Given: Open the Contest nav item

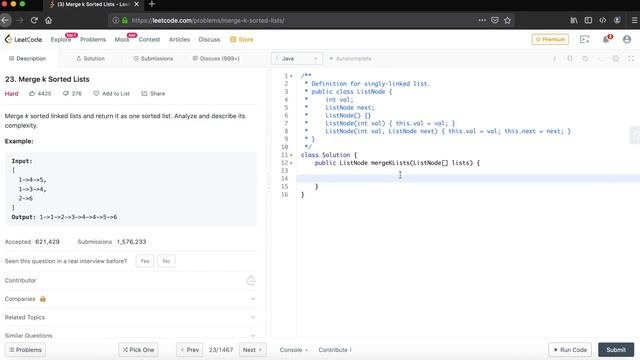Looking at the screenshot, I should [x=149, y=39].
